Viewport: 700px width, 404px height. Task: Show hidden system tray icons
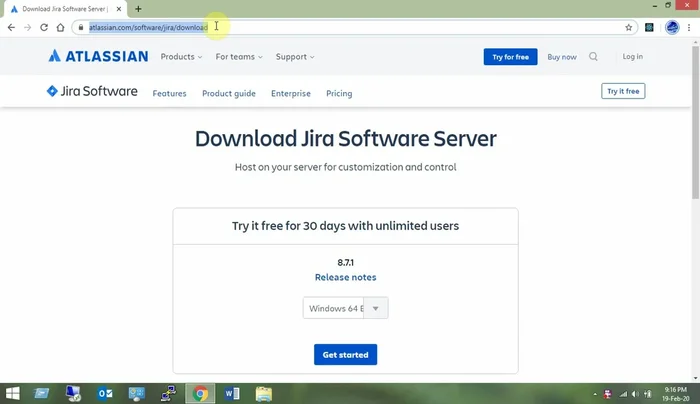click(x=595, y=394)
